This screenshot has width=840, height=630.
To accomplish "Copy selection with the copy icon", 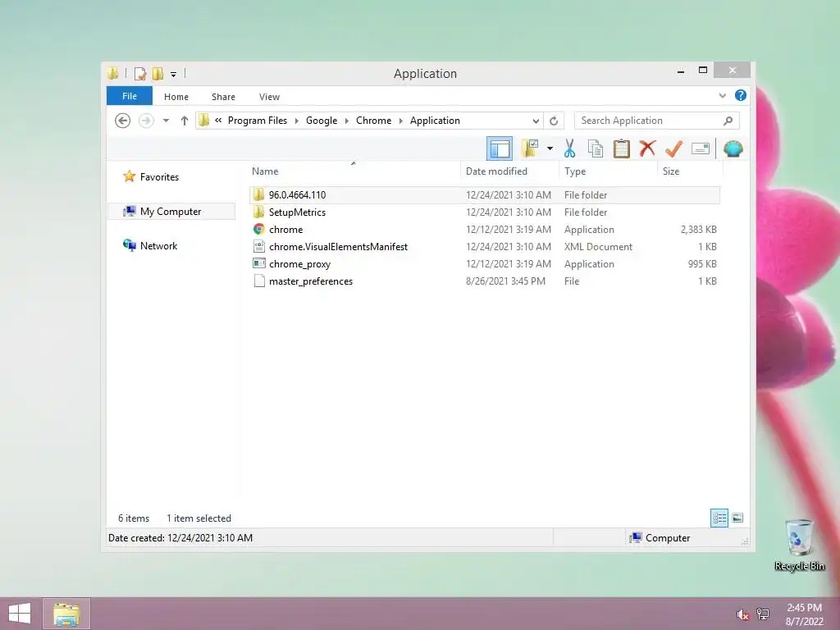I will coord(596,148).
